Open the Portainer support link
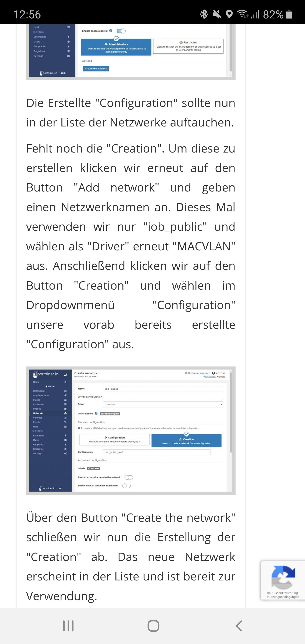The image size is (305, 644). click(x=197, y=373)
